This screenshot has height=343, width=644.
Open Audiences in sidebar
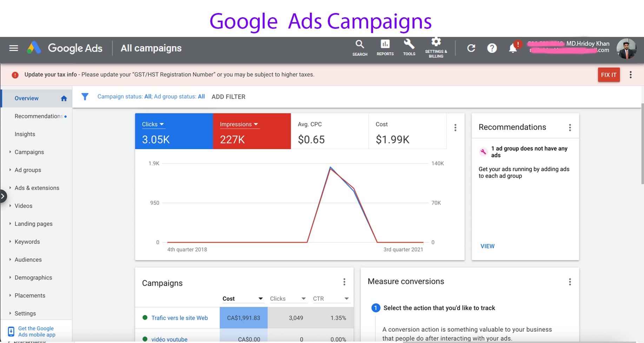28,260
